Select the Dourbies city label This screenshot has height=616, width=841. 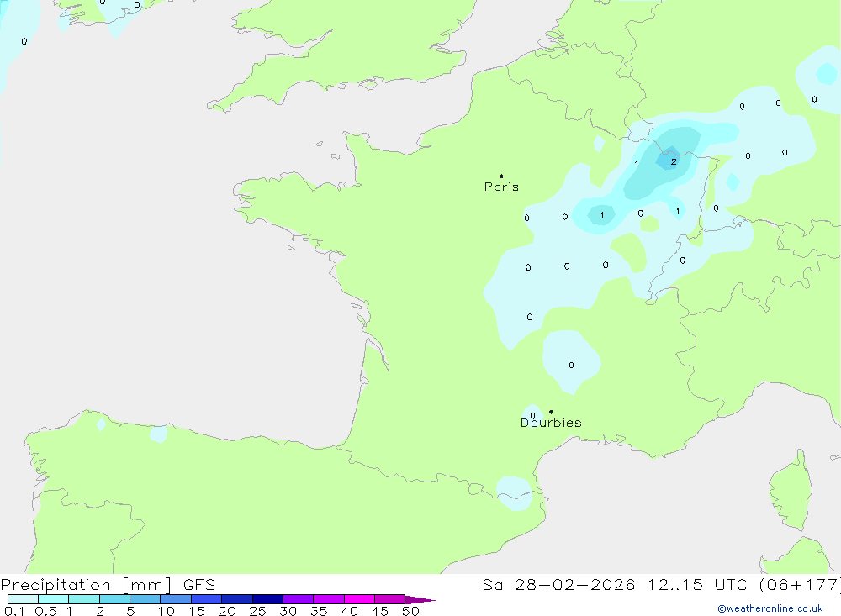[551, 423]
